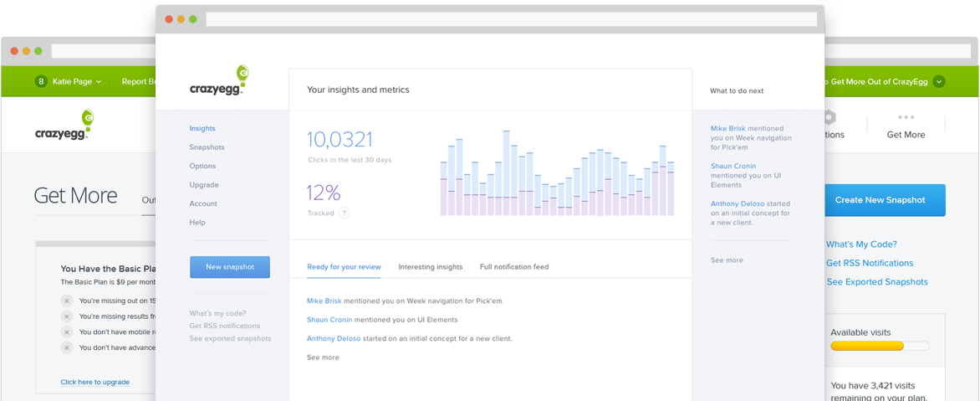Select the Full notification feed tab
The width and height of the screenshot is (980, 401).
514,266
